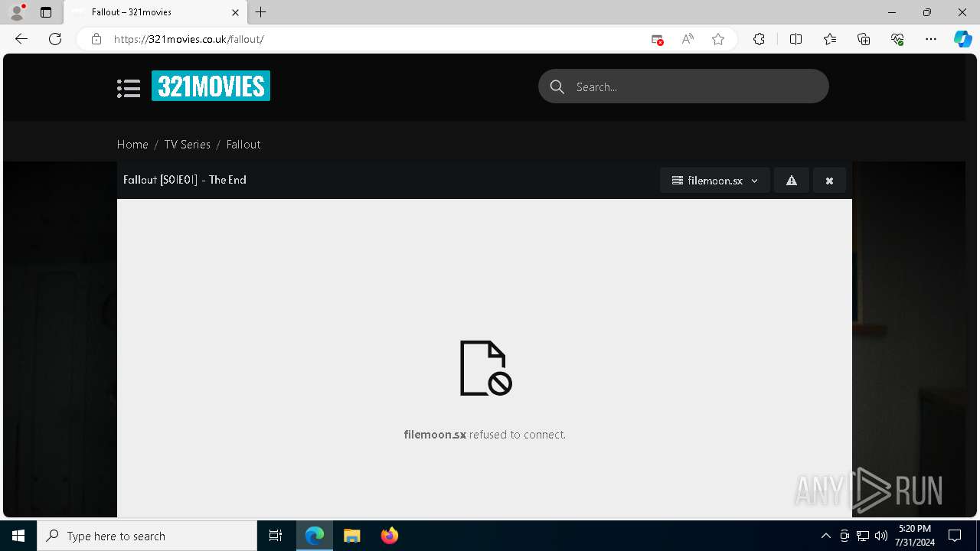The image size is (980, 551).
Task: Click the blocked document icon in player
Action: tap(485, 368)
